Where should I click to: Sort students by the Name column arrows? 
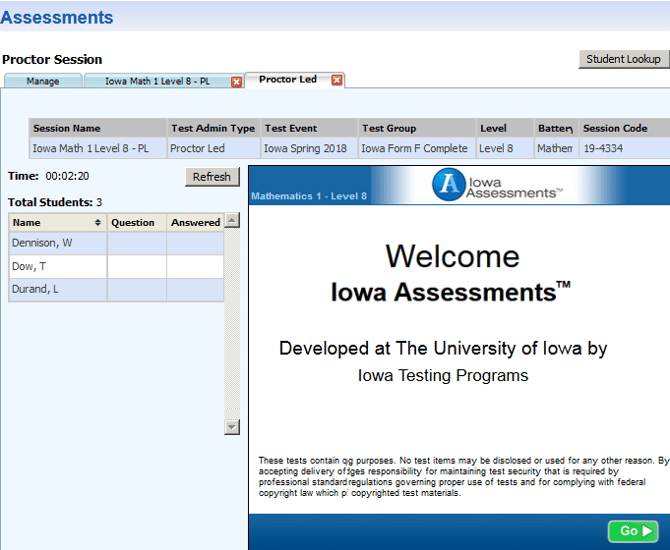click(x=97, y=223)
